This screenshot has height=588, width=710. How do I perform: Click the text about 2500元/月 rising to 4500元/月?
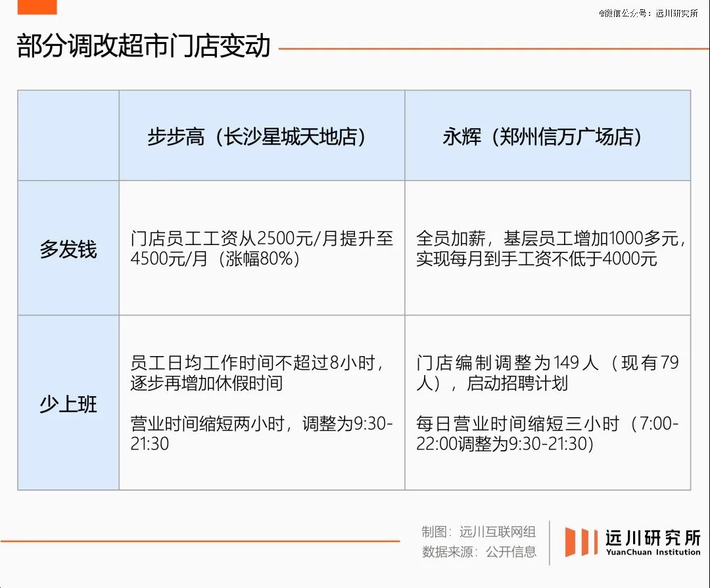coord(262,248)
